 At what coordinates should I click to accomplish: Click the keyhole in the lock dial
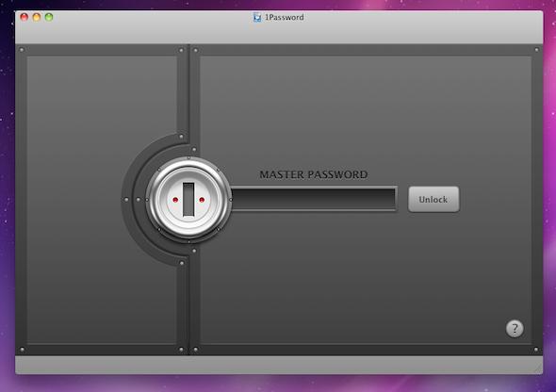[x=188, y=200]
